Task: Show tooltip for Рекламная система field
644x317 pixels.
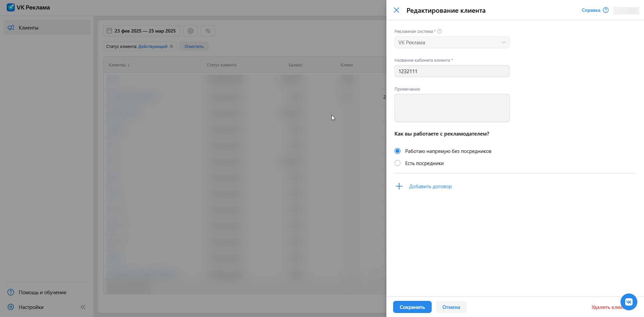Action: pyautogui.click(x=439, y=31)
